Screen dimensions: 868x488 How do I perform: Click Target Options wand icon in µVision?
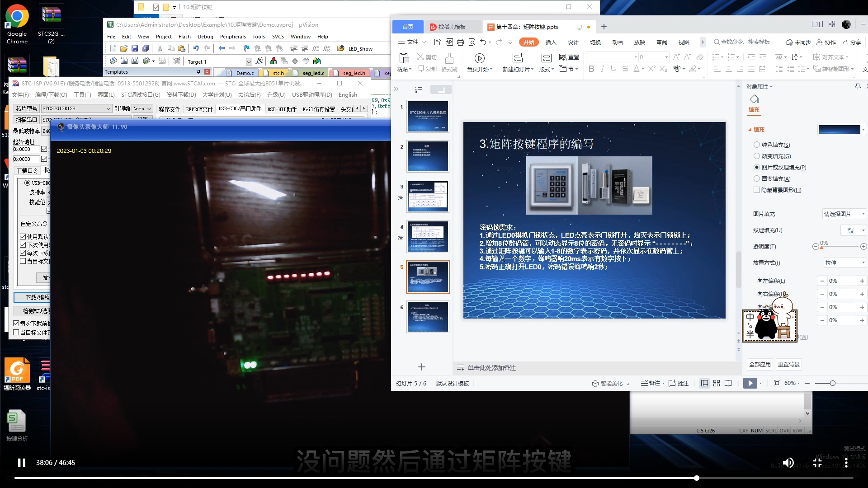point(259,61)
